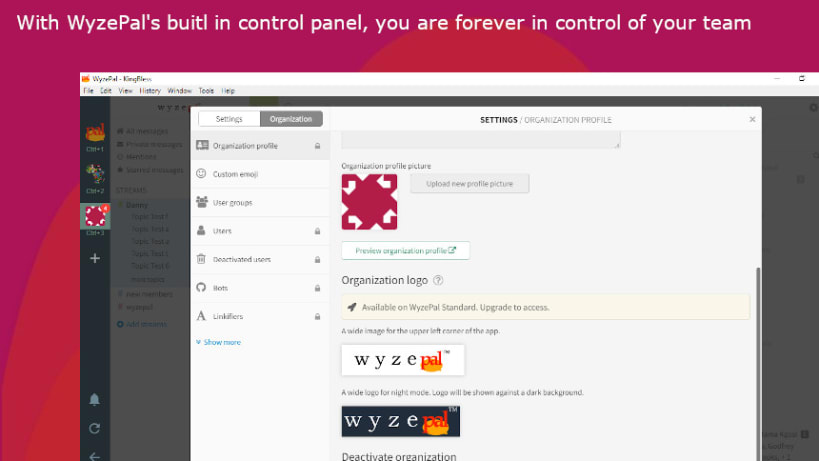This screenshot has height=461, width=819.
Task: Open the History menu
Action: coord(150,91)
